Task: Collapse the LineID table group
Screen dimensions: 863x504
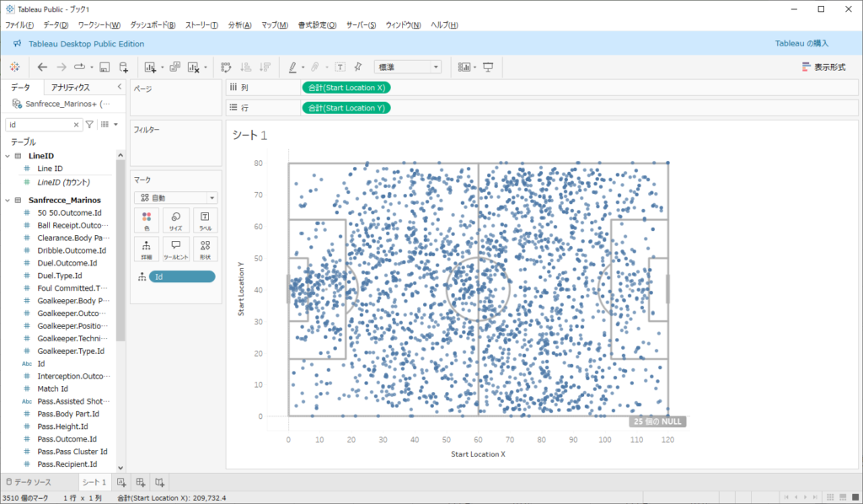Action: (8, 156)
